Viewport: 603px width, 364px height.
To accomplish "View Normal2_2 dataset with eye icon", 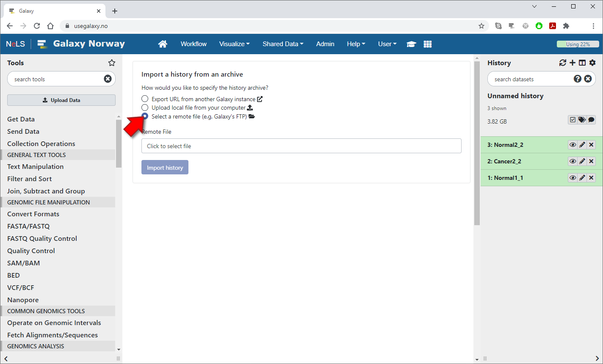I will tap(573, 145).
